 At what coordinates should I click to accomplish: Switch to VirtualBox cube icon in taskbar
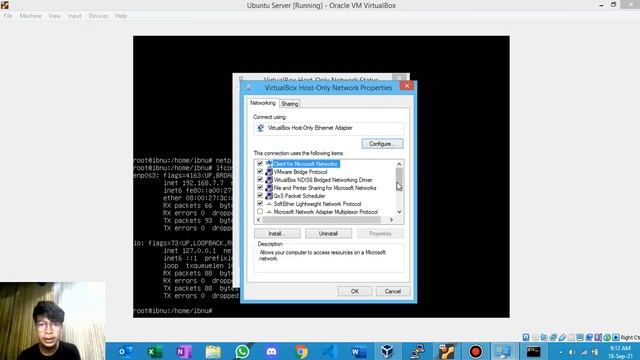pyautogui.click(x=387, y=351)
